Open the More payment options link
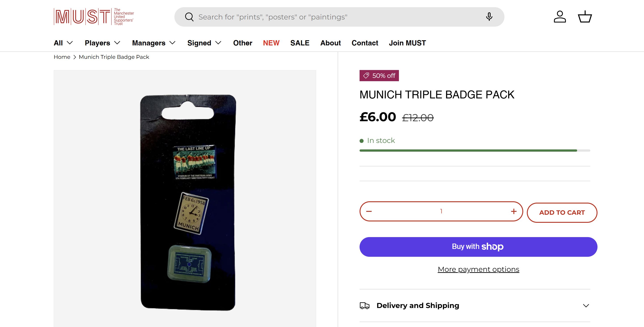Screen dimensions: 644x327 [x=478, y=269]
